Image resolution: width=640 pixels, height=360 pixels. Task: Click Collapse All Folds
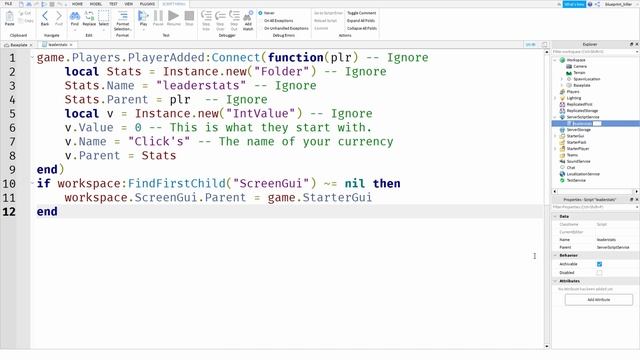click(362, 28)
